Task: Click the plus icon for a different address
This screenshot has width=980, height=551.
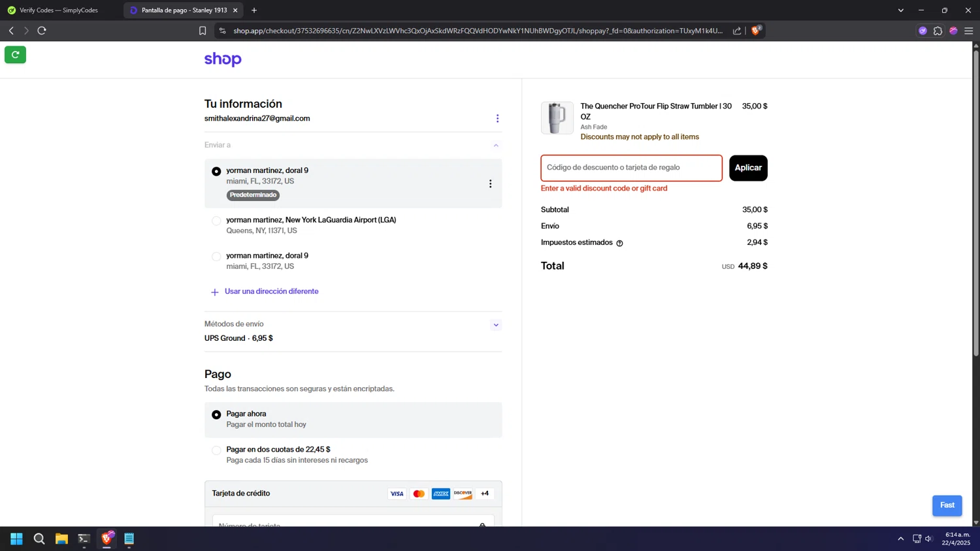Action: 214,292
